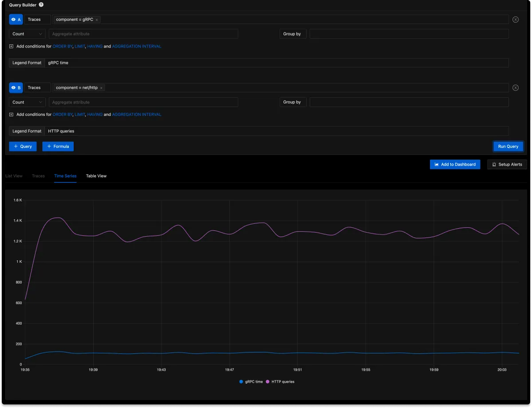The width and height of the screenshot is (532, 408).
Task: Switch to Table View tab
Action: coord(96,176)
